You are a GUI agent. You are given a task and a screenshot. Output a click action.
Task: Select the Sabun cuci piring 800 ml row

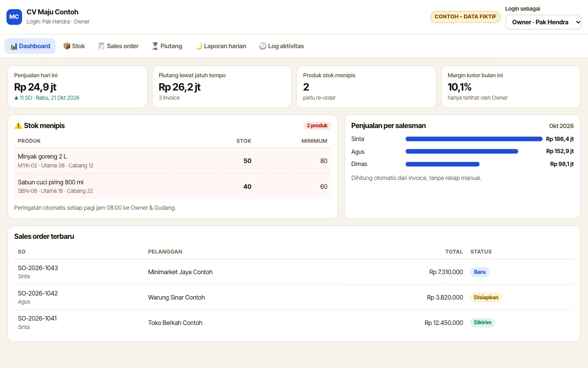click(x=173, y=187)
